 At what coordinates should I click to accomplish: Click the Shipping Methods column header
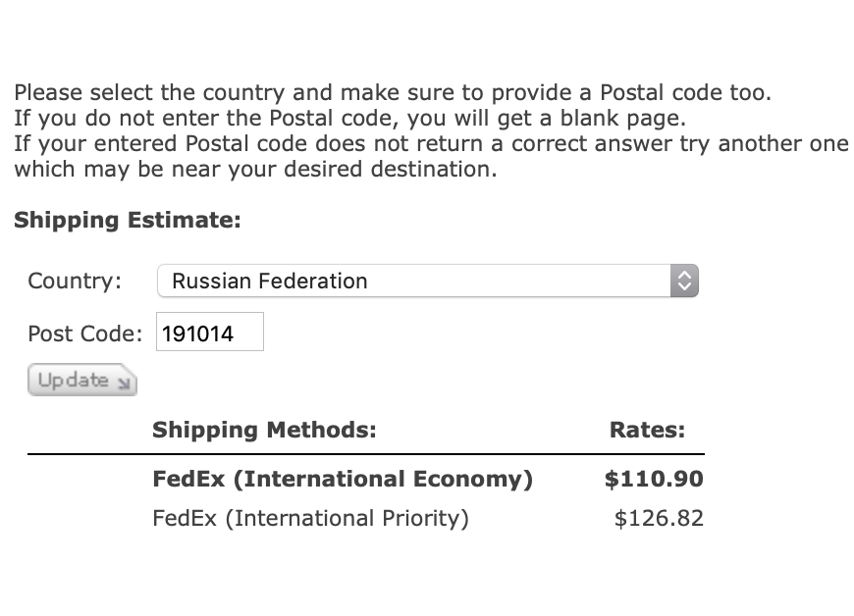pos(264,430)
